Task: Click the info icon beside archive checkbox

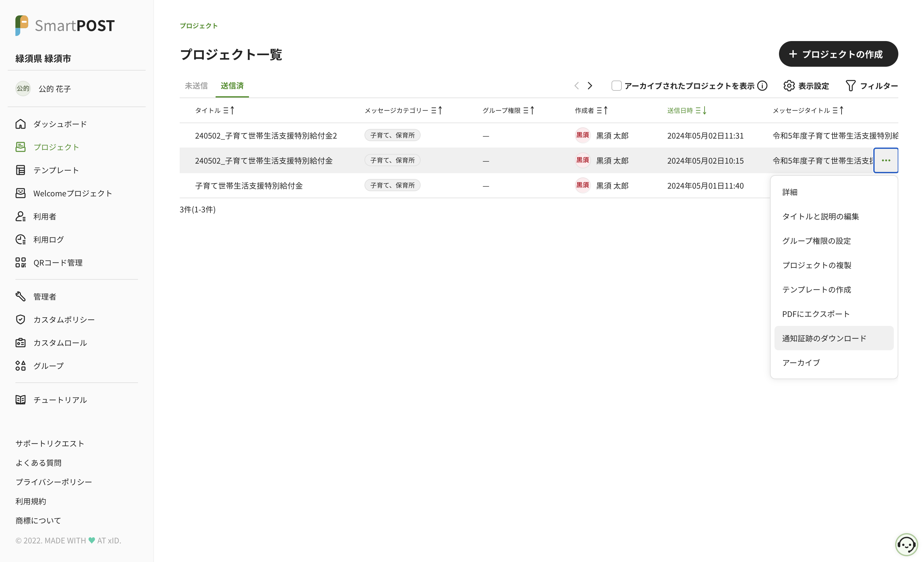Action: [762, 86]
